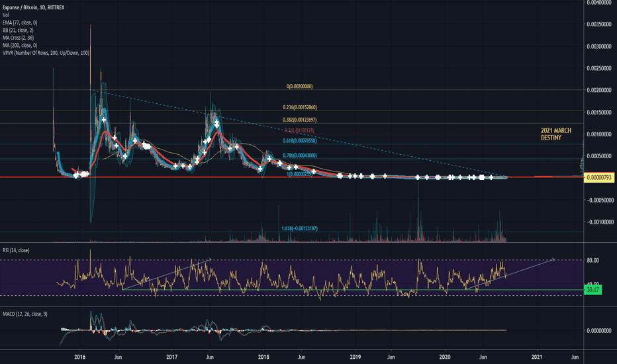The width and height of the screenshot is (617, 364).
Task: Click the 0.00350000 price axis label
Action: (x=599, y=24)
